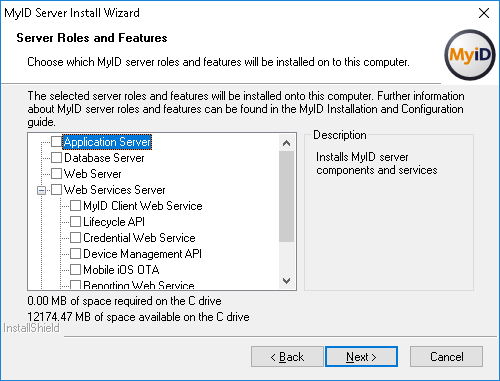The image size is (500, 381).
Task: Select the Credential Web Service label
Action: (x=139, y=238)
